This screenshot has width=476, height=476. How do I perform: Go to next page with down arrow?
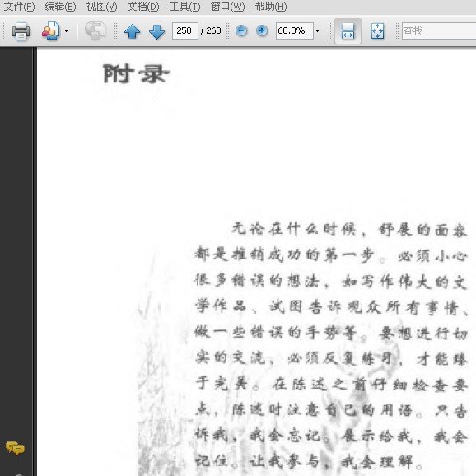point(157,31)
